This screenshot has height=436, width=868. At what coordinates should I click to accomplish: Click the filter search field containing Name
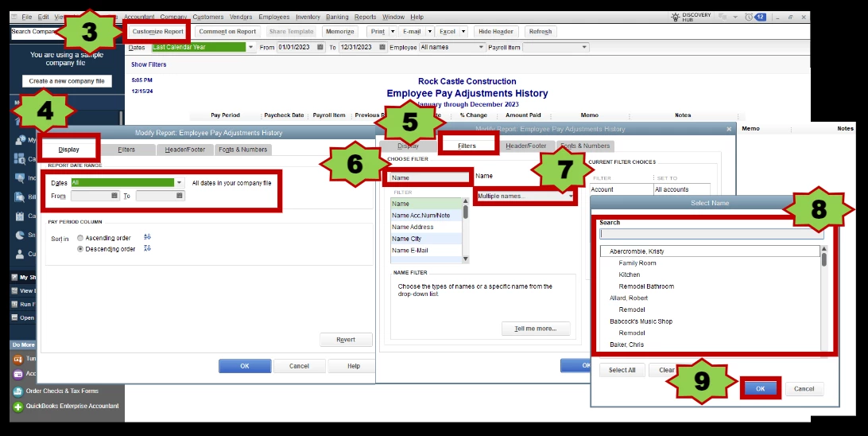point(428,178)
